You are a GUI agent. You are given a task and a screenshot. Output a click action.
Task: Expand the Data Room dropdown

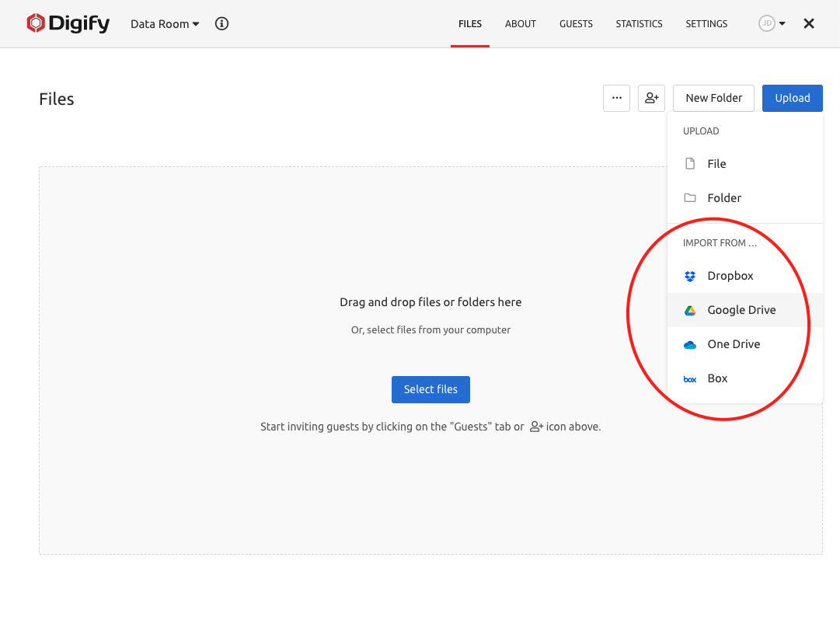click(x=165, y=24)
